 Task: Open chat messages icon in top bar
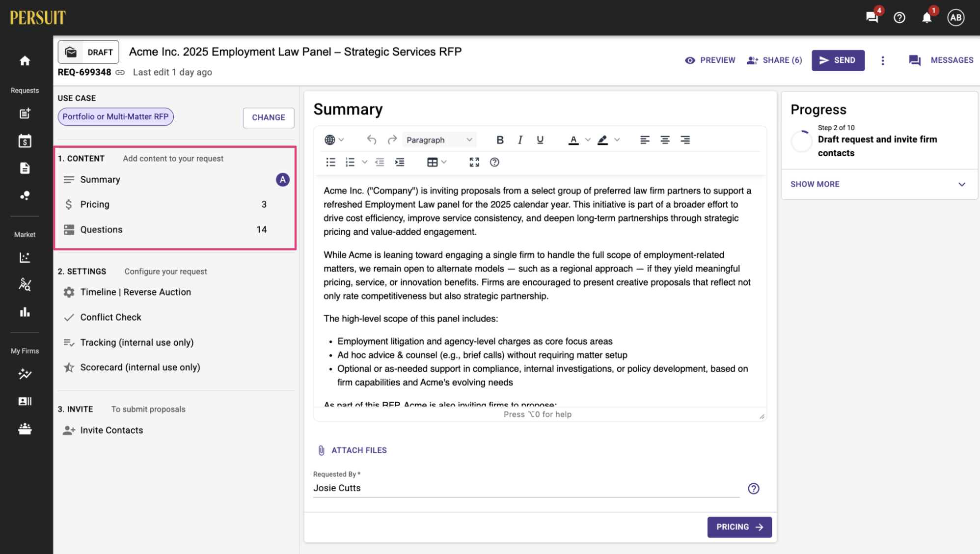pyautogui.click(x=872, y=18)
